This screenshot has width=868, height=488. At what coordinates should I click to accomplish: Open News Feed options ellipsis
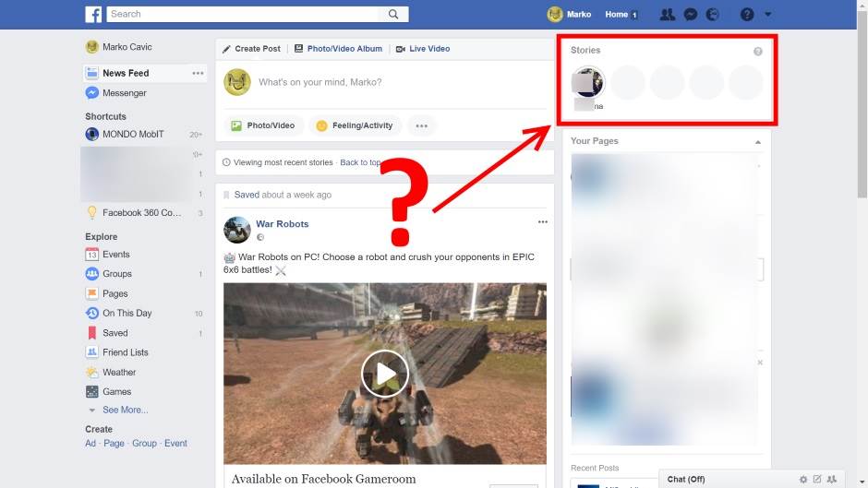(x=198, y=73)
